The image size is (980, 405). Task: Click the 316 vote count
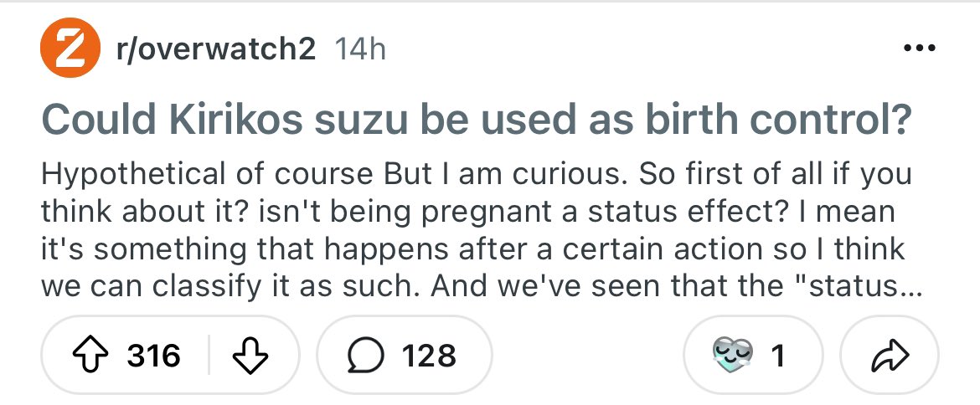click(153, 356)
